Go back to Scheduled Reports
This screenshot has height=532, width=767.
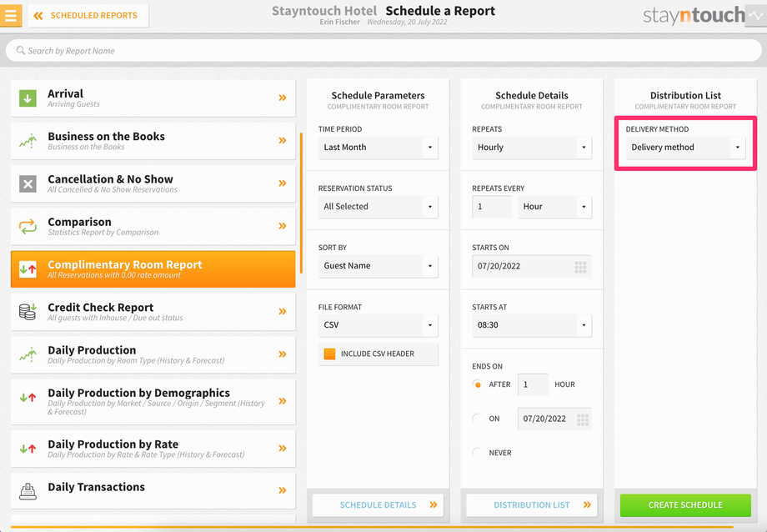[88, 16]
